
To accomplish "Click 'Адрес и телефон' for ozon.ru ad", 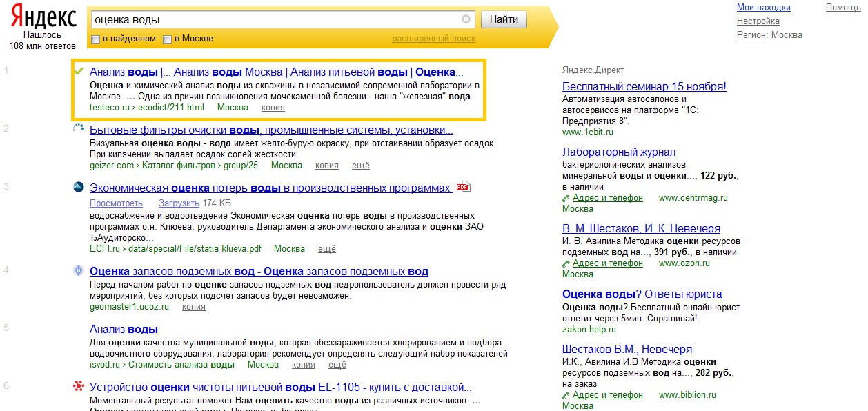I will click(607, 263).
